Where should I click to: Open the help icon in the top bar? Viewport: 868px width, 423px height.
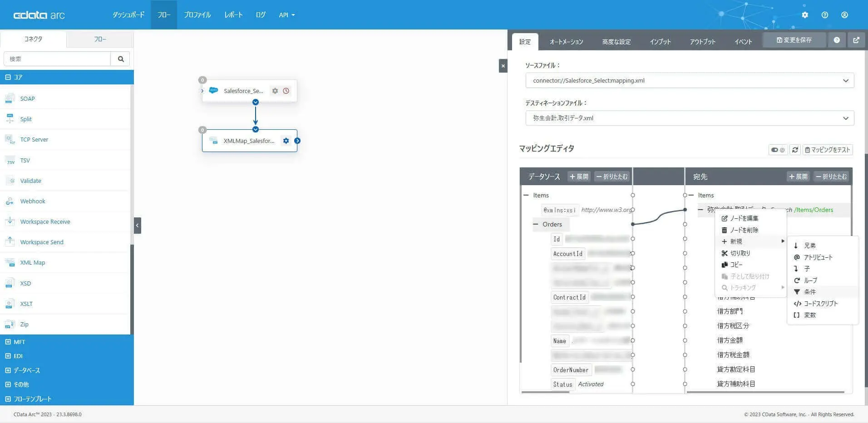coord(825,15)
